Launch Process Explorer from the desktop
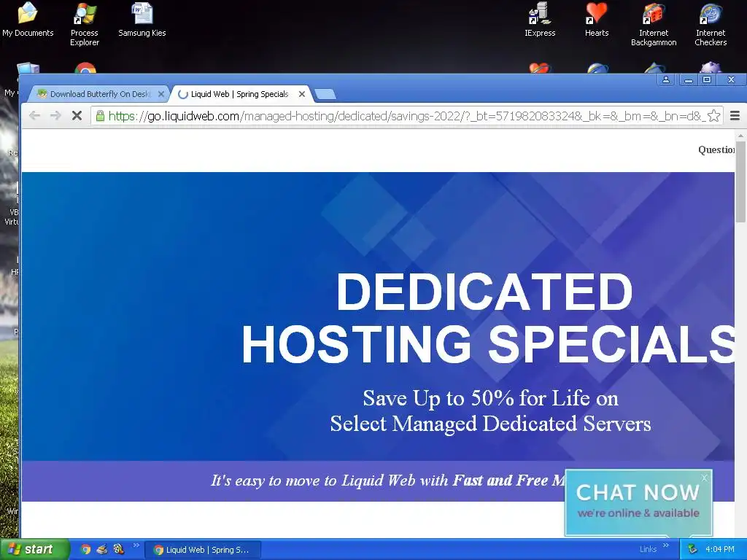The image size is (747, 560). (x=85, y=24)
